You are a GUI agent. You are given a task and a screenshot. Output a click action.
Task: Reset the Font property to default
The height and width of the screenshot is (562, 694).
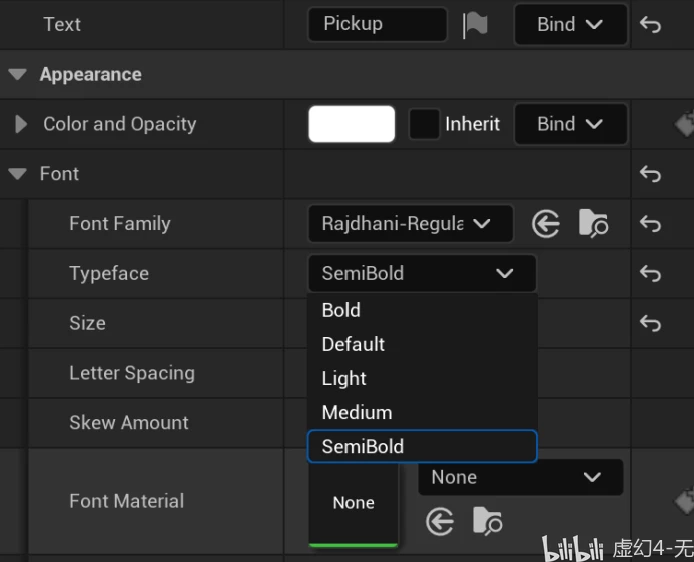coord(650,174)
